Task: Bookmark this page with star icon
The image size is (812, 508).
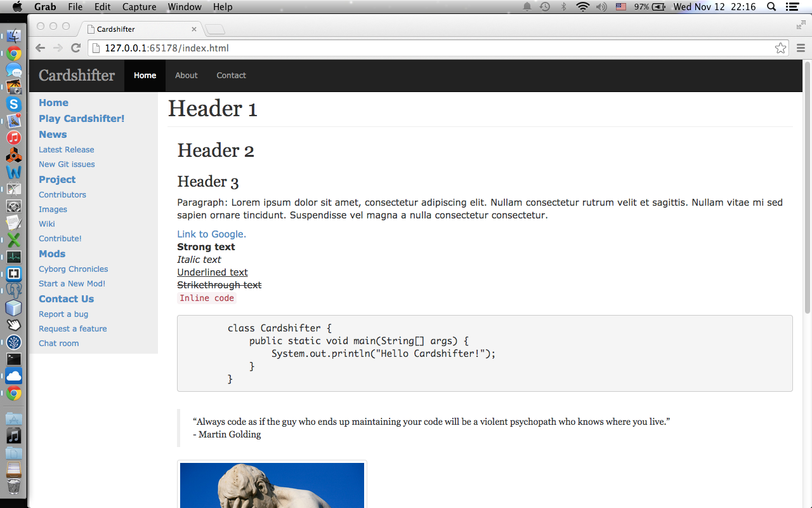Action: point(780,48)
